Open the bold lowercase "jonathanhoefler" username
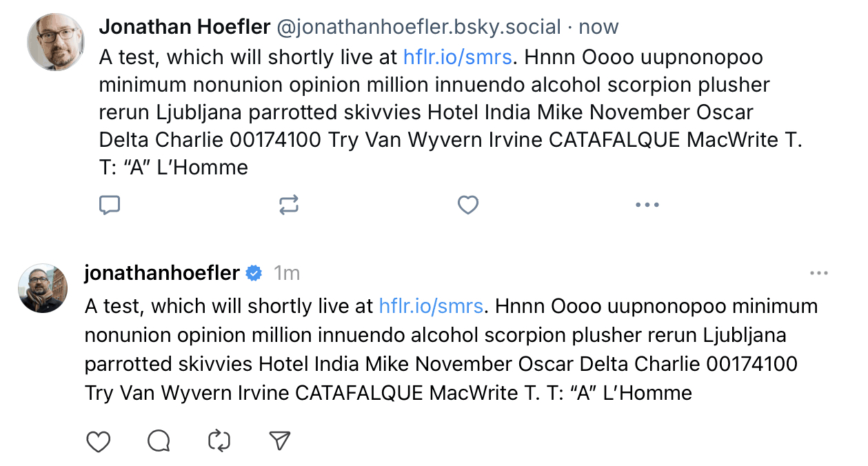This screenshot has width=868, height=466. pyautogui.click(x=162, y=274)
